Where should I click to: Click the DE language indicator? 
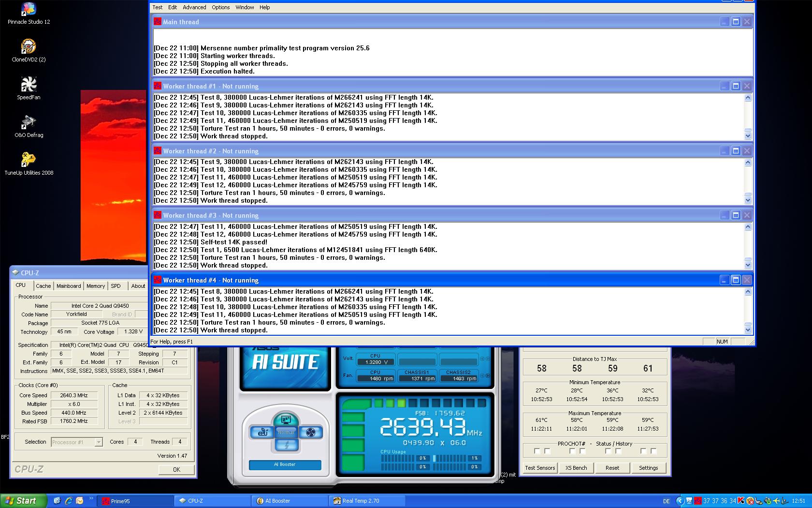tap(666, 501)
